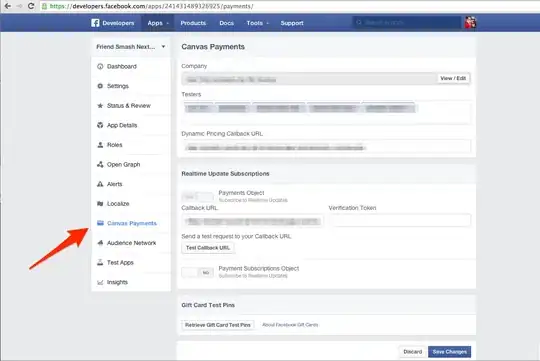The image size is (540, 361).
Task: Click the Verification Token input field
Action: (399, 220)
